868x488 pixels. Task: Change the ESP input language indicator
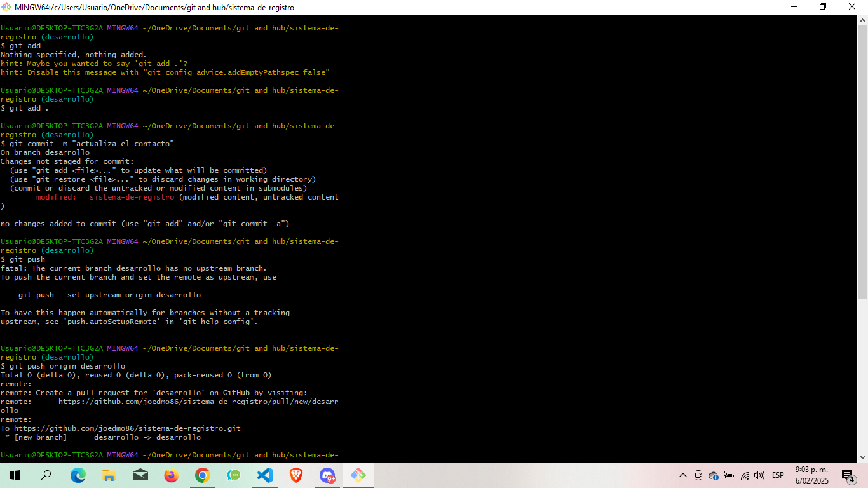pos(778,475)
